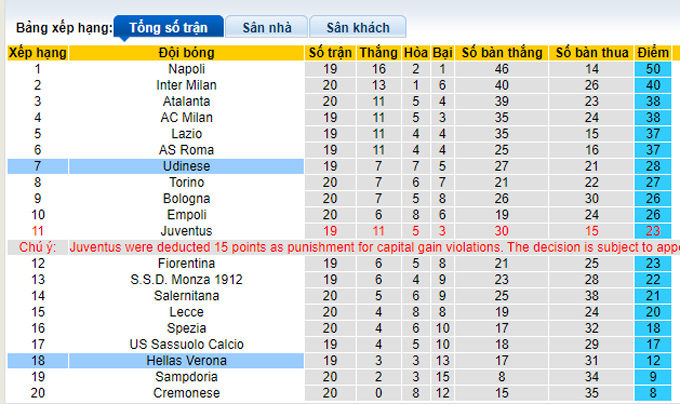Viewport: 680px width, 404px height.
Task: Click the Napoli team name
Action: pos(187,69)
